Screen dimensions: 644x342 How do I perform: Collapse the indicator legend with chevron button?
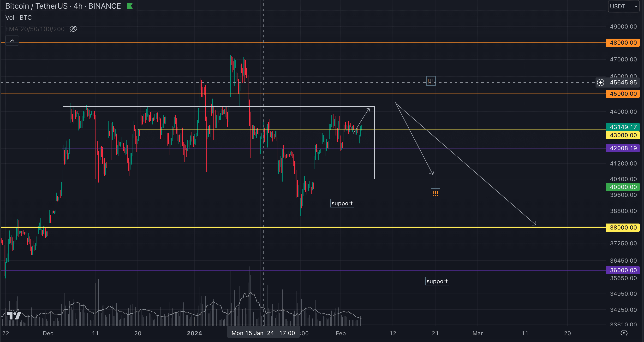click(12, 41)
